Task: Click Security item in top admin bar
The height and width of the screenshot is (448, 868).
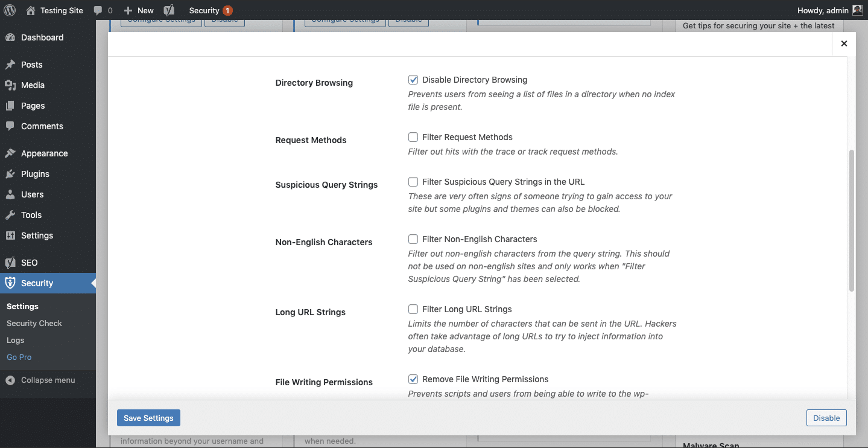Action: 211,10
